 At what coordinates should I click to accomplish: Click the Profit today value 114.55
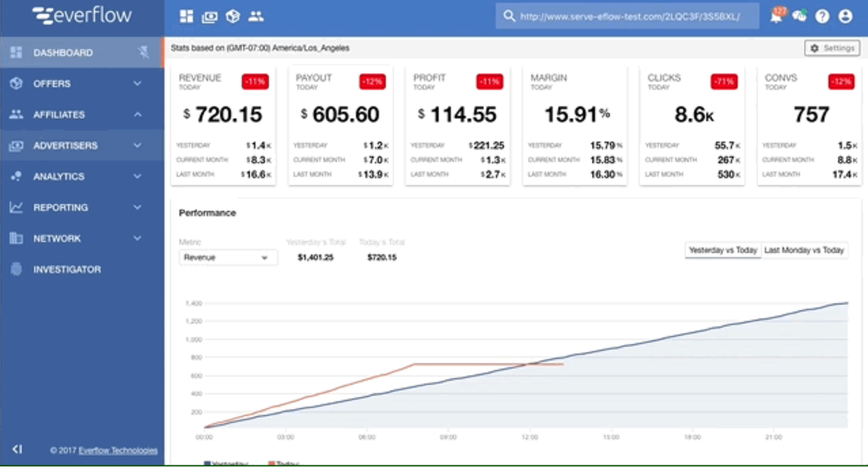pos(457,114)
